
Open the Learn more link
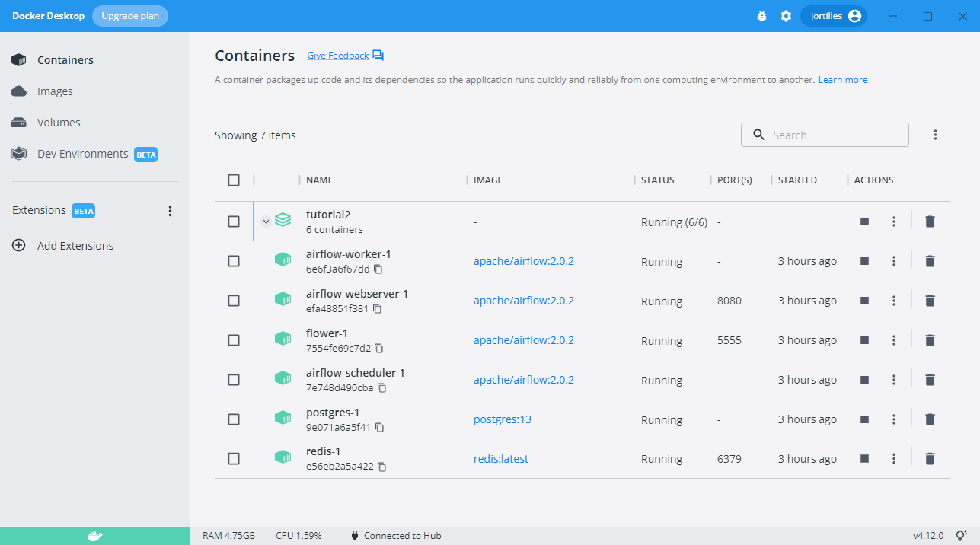pos(843,80)
